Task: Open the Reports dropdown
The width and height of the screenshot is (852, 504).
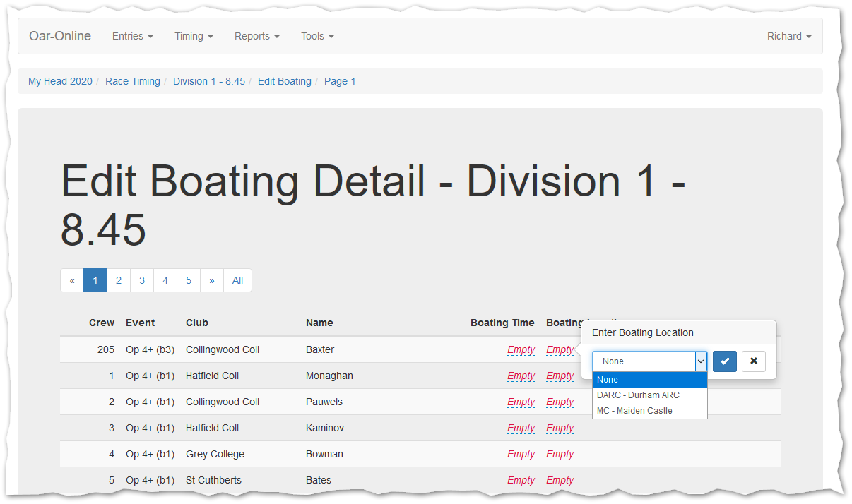Action: tap(256, 36)
